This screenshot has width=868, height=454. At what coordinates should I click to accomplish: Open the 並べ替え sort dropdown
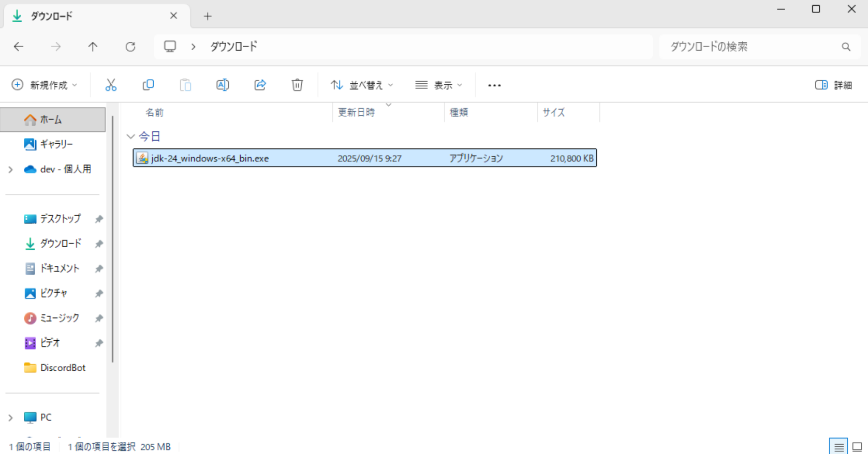(x=362, y=85)
